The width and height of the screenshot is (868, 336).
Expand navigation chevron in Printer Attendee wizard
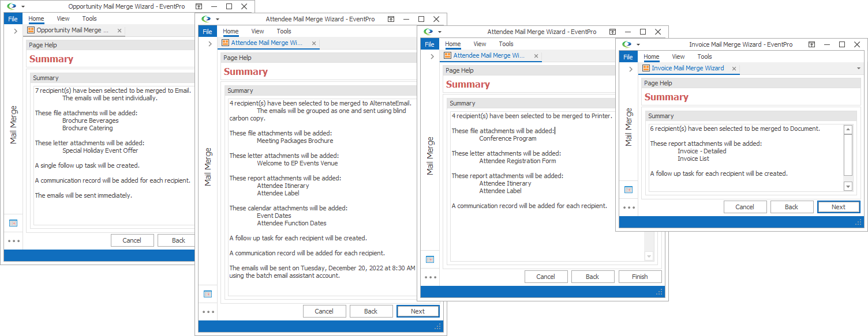click(x=432, y=56)
